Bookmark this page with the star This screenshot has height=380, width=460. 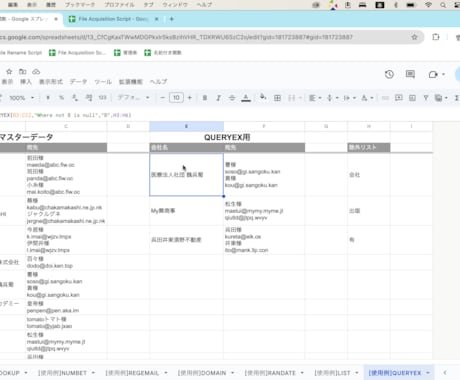(x=414, y=37)
